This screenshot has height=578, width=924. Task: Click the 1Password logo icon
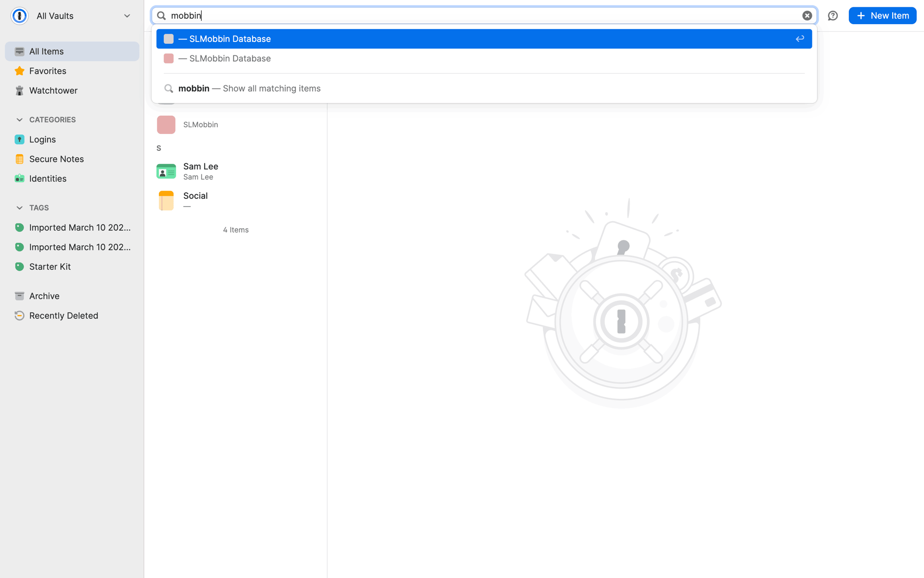pyautogui.click(x=19, y=16)
